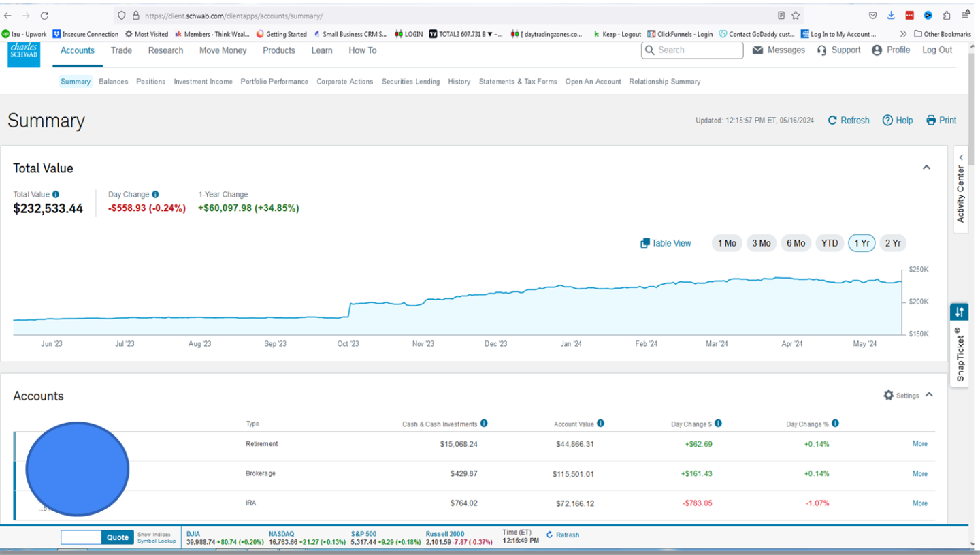Switch chart range to YTD

pyautogui.click(x=829, y=243)
